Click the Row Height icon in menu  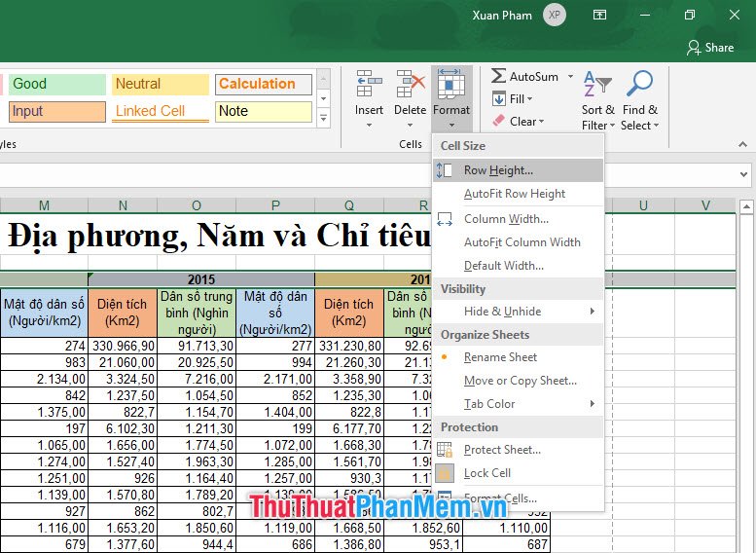pos(444,170)
